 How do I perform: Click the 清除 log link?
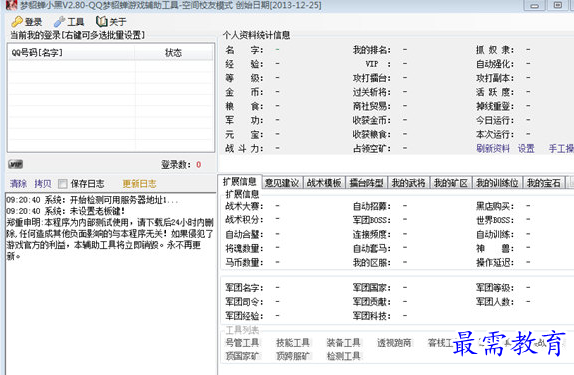click(x=18, y=183)
